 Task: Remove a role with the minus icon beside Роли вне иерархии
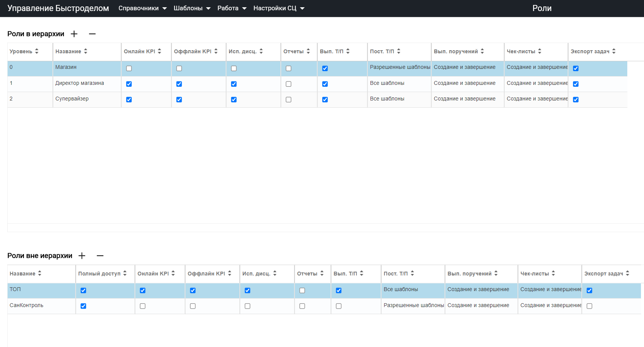tap(100, 256)
